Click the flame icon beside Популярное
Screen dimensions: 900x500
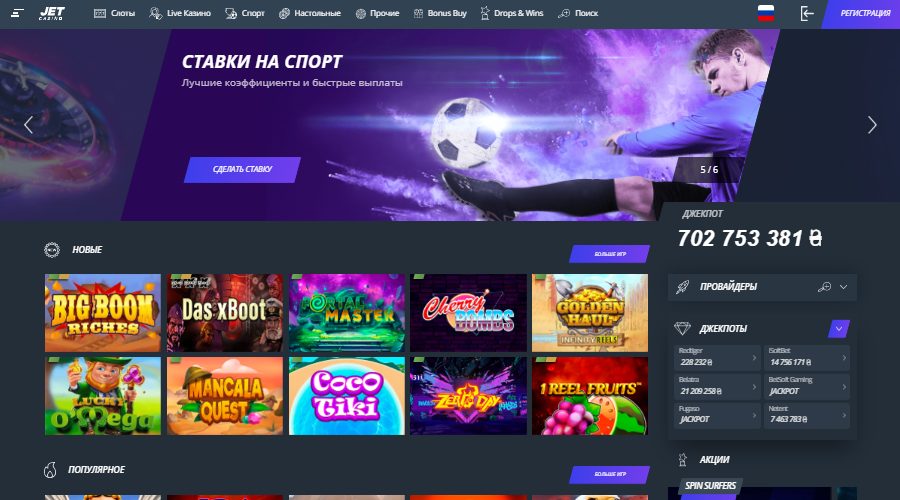[x=51, y=470]
